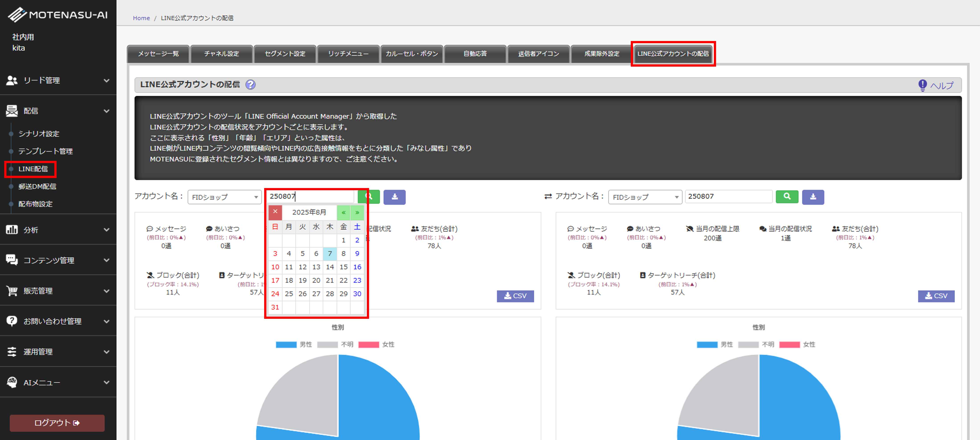Click the question mark help icon beside title
The width and height of the screenshot is (980, 440).
pyautogui.click(x=250, y=84)
